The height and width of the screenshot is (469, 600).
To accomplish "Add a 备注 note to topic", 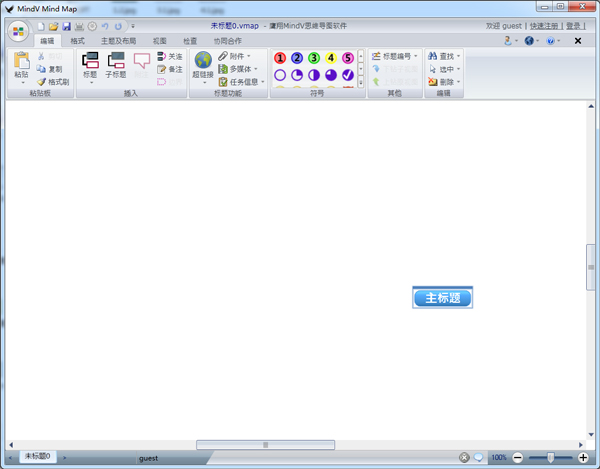I will pos(170,69).
